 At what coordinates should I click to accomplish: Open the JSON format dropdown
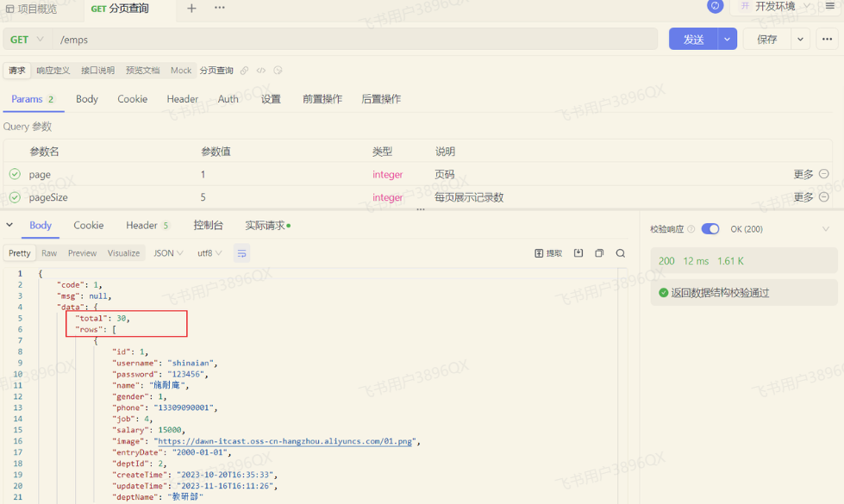168,253
